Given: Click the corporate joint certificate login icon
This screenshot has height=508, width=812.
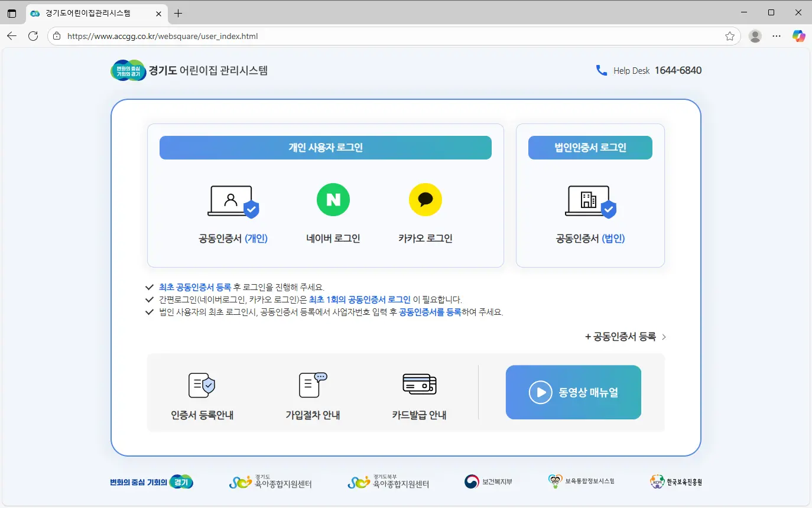Looking at the screenshot, I should 590,201.
